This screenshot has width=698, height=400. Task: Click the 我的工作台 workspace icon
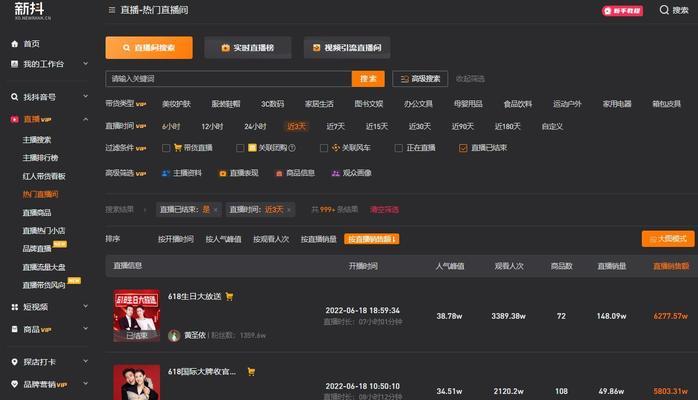point(15,64)
